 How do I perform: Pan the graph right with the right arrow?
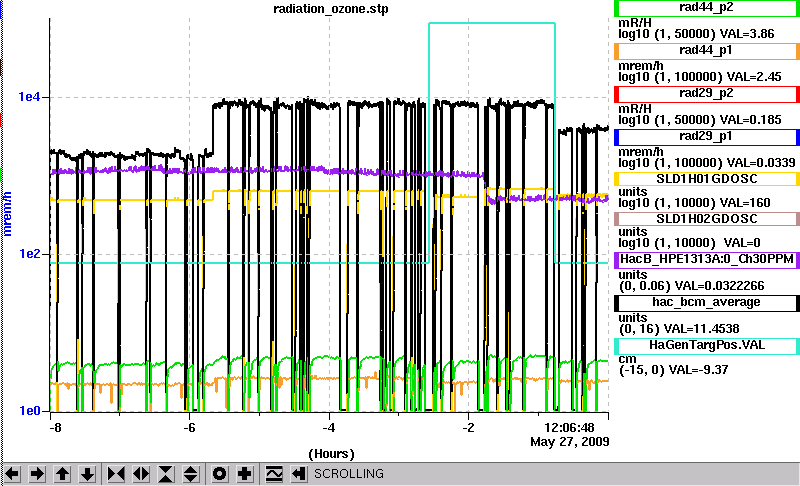click(37, 474)
